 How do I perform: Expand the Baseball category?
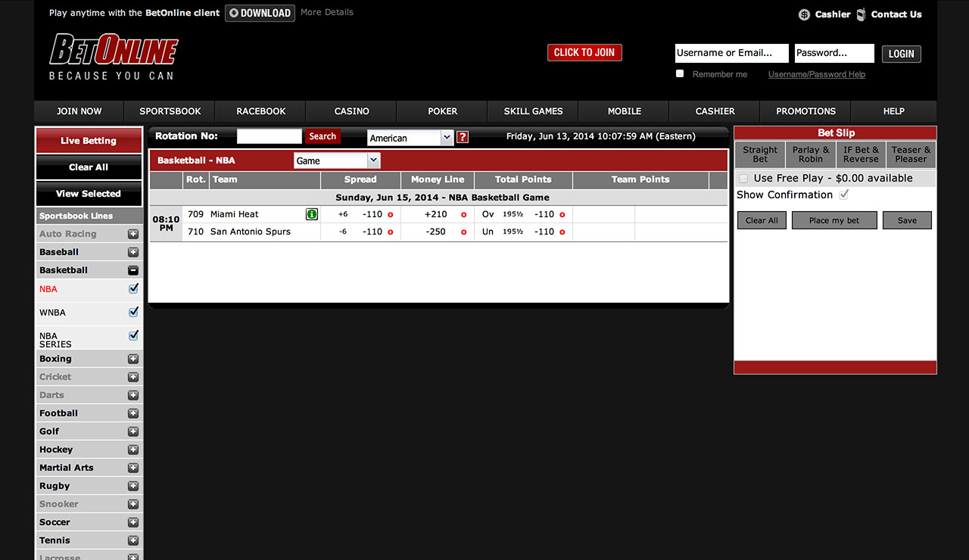(x=133, y=252)
